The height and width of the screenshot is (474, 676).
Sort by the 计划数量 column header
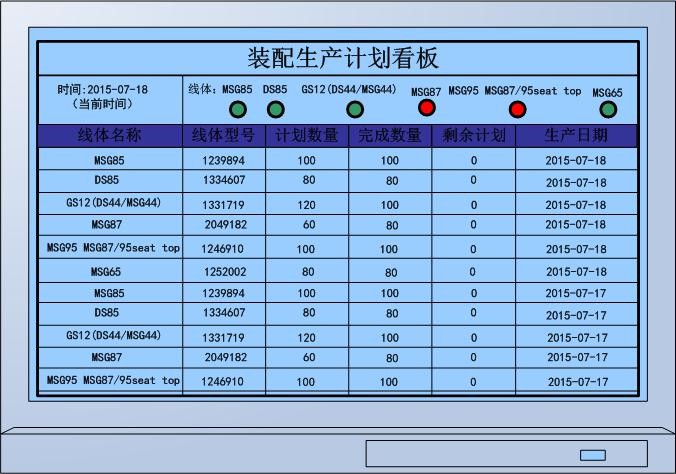[306, 135]
